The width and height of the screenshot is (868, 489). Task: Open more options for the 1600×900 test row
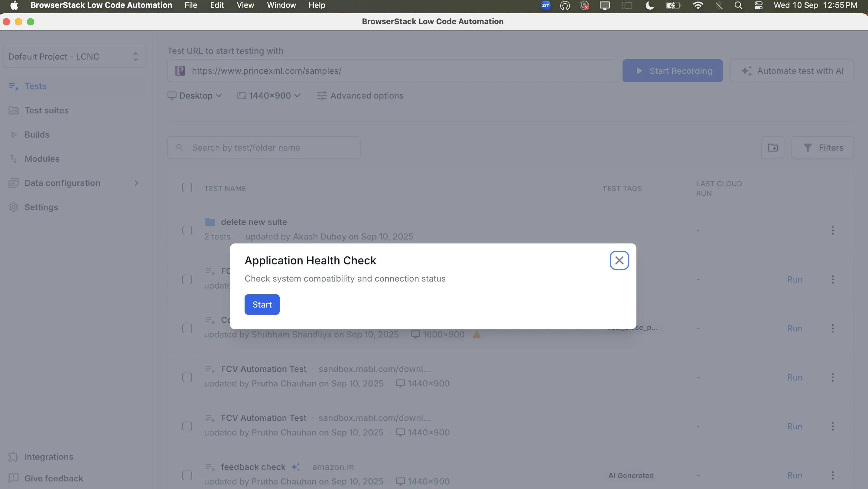pos(833,329)
